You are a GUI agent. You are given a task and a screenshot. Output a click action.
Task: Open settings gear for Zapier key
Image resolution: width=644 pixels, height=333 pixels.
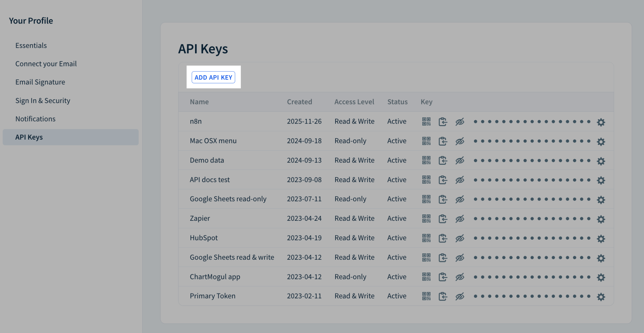[x=601, y=219]
